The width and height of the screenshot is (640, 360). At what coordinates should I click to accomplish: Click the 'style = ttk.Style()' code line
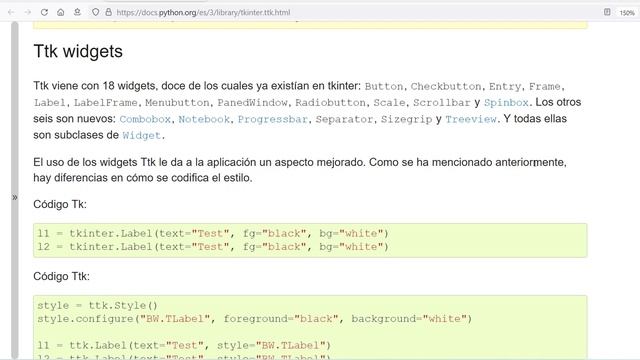coord(97,306)
